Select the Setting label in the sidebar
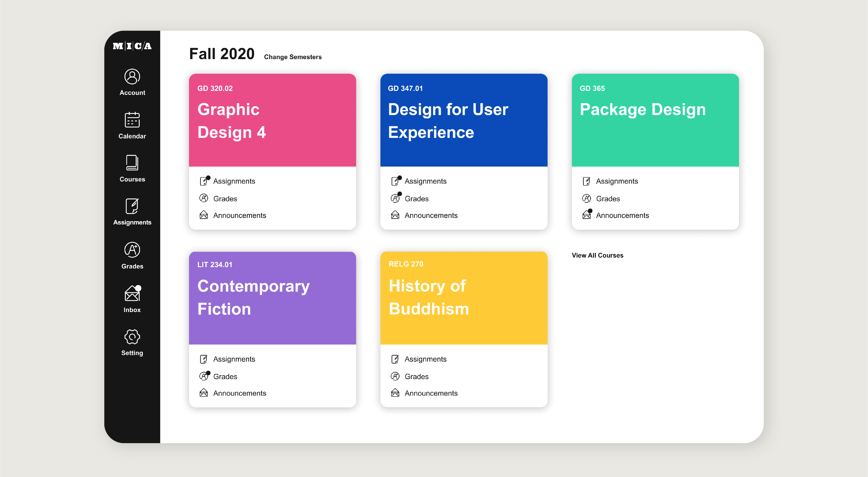Image resolution: width=868 pixels, height=477 pixels. pyautogui.click(x=132, y=353)
